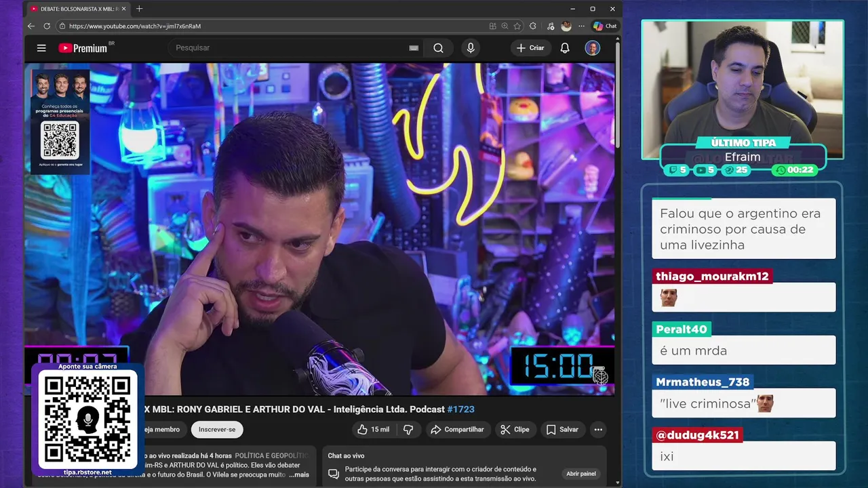Image resolution: width=868 pixels, height=488 pixels.
Task: Focus the Pesquisar search field
Action: [x=288, y=48]
